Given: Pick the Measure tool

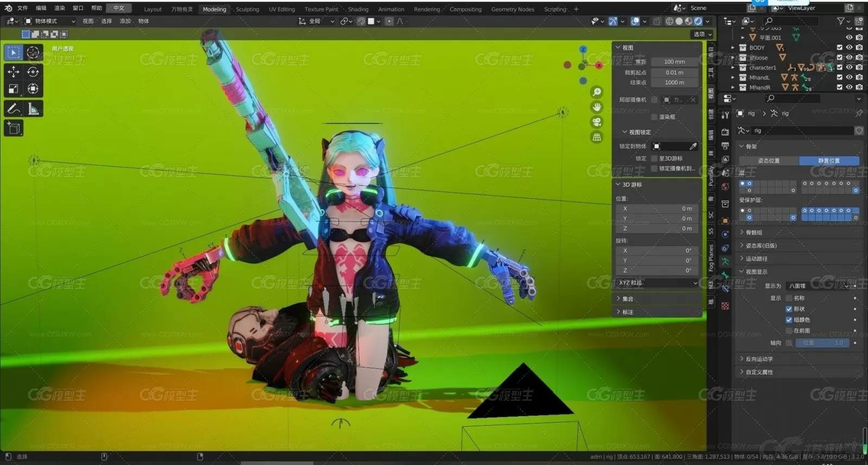Looking at the screenshot, I should tap(33, 109).
